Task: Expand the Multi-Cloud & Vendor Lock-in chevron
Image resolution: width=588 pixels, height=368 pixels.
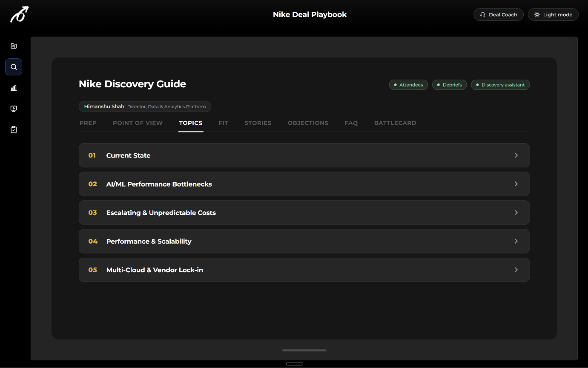Action: tap(516, 270)
